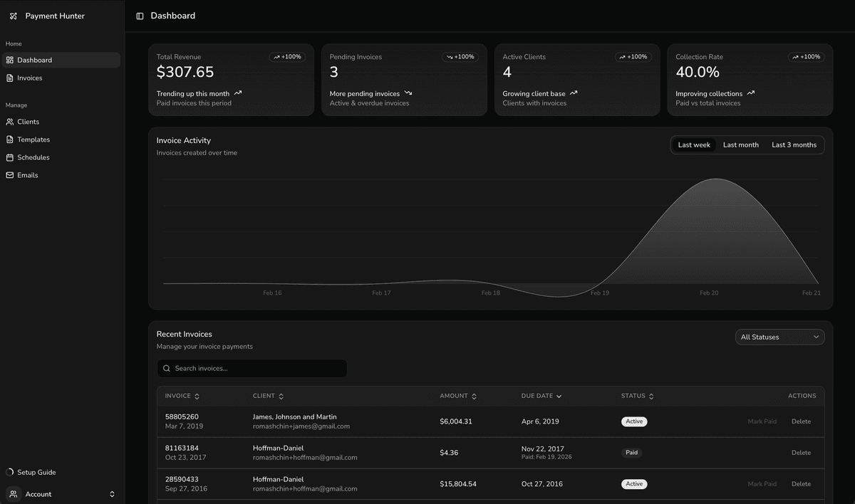Open the All Statuses dropdown
855x504 pixels.
point(779,336)
